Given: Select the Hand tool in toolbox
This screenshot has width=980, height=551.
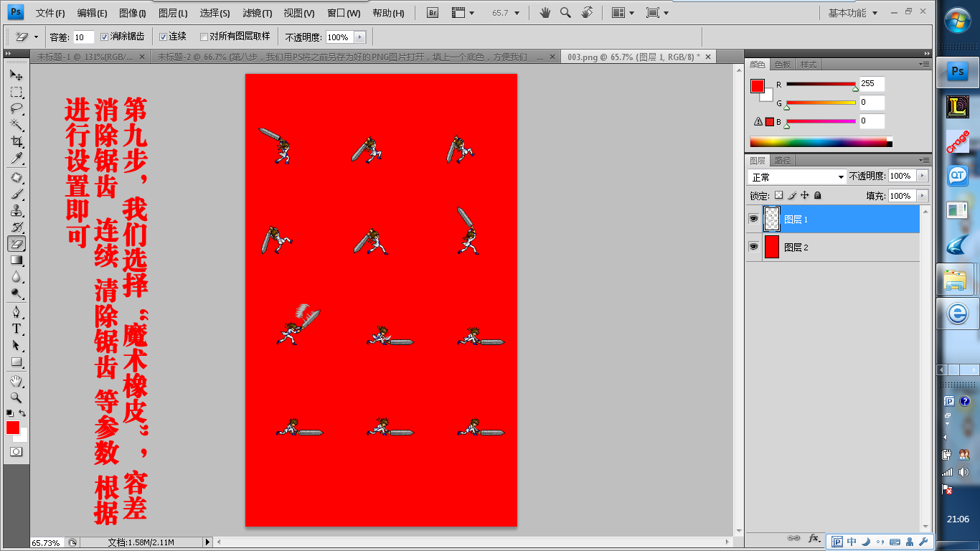Looking at the screenshot, I should pyautogui.click(x=16, y=381).
